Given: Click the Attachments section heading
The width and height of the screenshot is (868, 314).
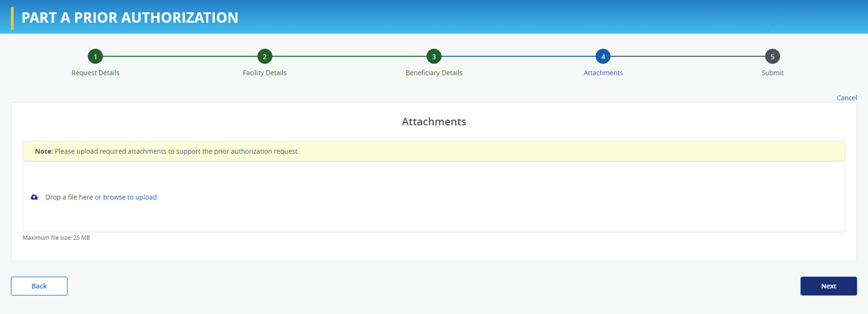Looking at the screenshot, I should (434, 122).
